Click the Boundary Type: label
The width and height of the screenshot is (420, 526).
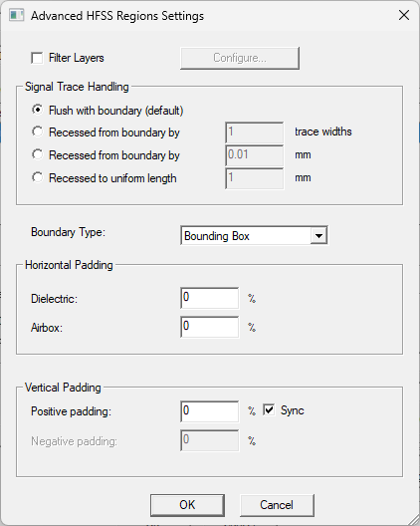68,232
